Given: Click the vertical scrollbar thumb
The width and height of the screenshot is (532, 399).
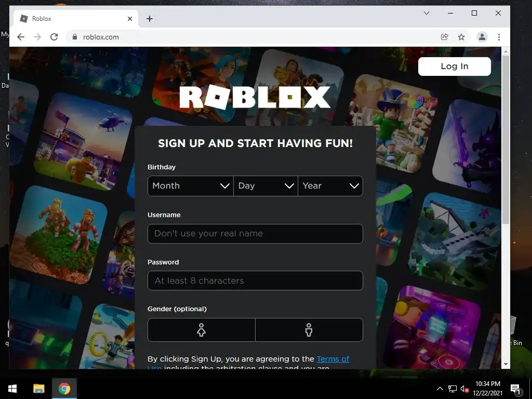Looking at the screenshot, I should 506,139.
